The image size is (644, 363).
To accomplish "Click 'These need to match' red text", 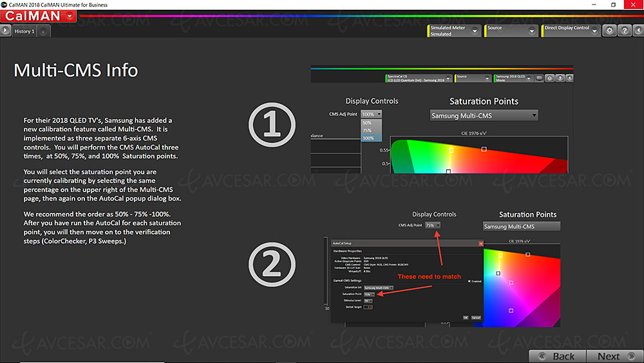I will [x=429, y=277].
